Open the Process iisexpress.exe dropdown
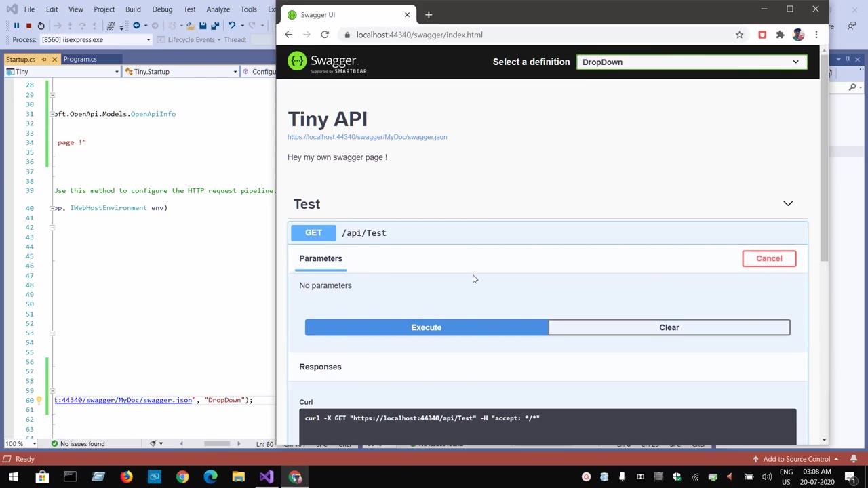 [x=149, y=40]
